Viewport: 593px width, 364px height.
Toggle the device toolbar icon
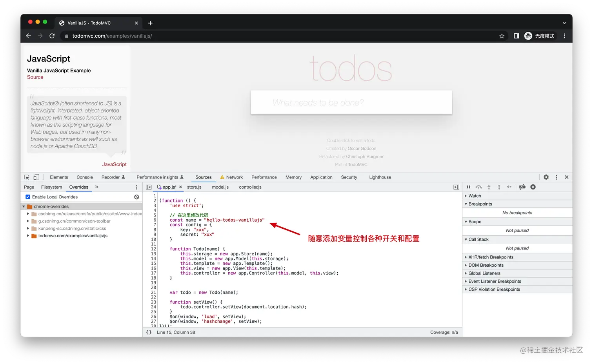pos(36,177)
